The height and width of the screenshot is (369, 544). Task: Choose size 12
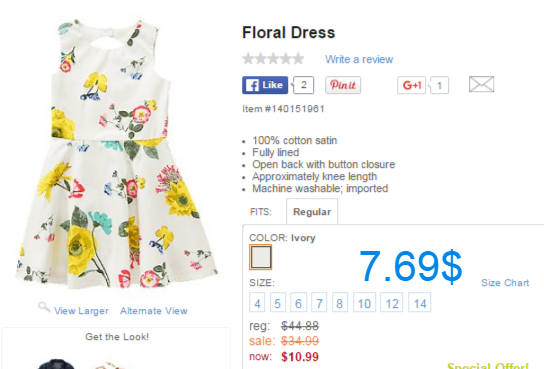coord(392,302)
